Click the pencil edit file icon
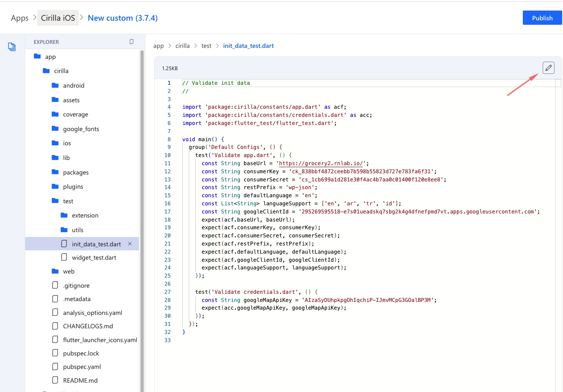563x392 pixels. (x=548, y=68)
